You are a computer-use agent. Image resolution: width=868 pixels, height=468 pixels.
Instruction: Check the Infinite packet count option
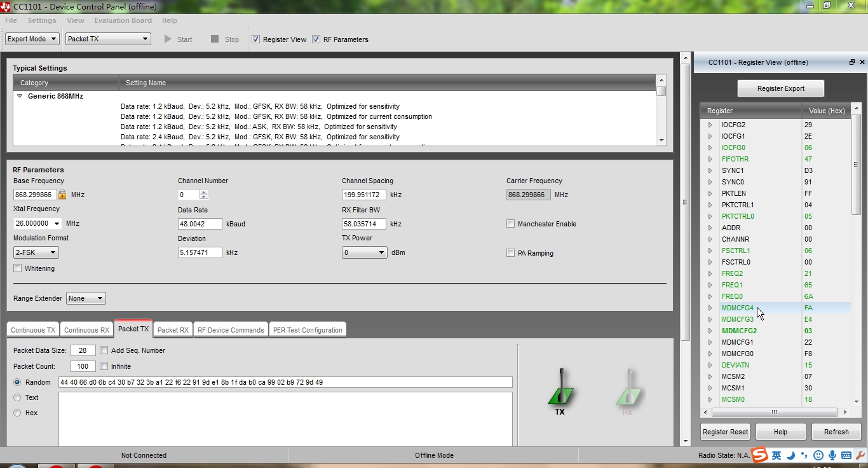point(104,366)
